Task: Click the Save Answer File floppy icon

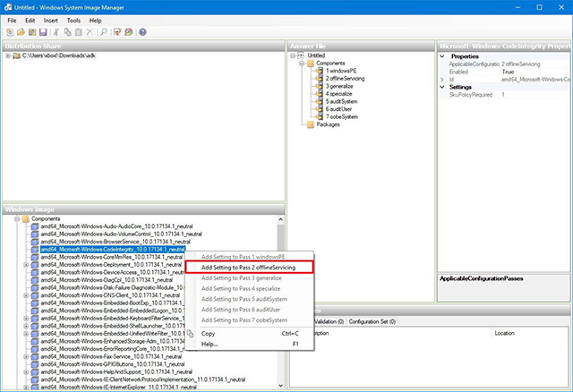Action: (43, 32)
